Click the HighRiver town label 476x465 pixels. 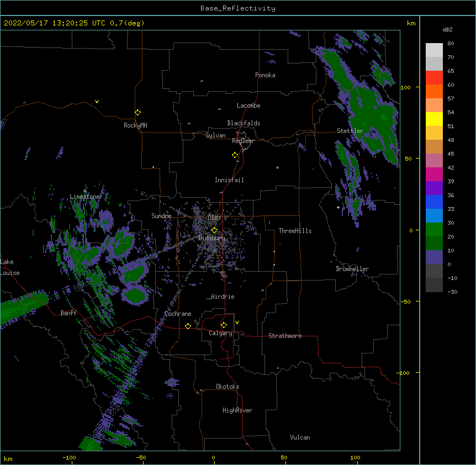point(237,410)
